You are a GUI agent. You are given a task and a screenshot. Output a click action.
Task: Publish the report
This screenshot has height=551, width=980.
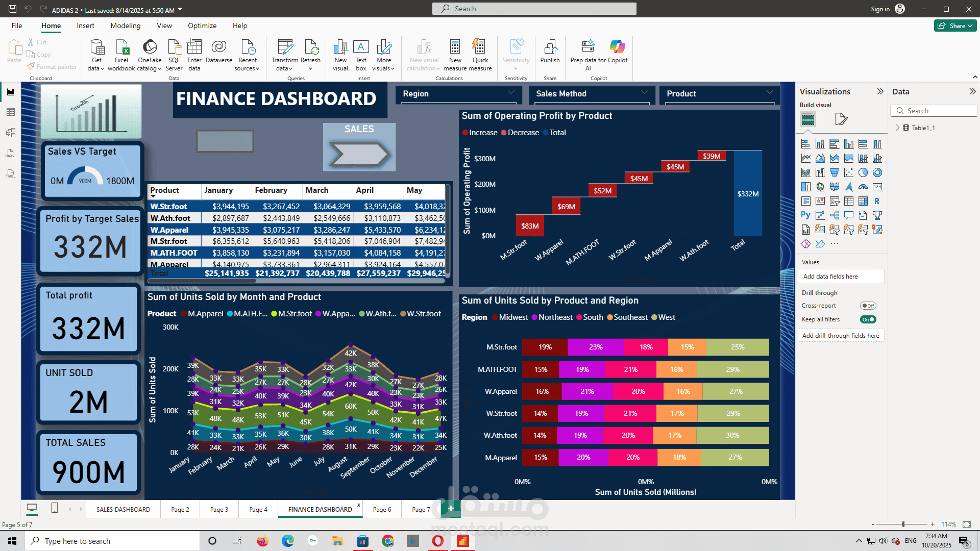coord(550,52)
